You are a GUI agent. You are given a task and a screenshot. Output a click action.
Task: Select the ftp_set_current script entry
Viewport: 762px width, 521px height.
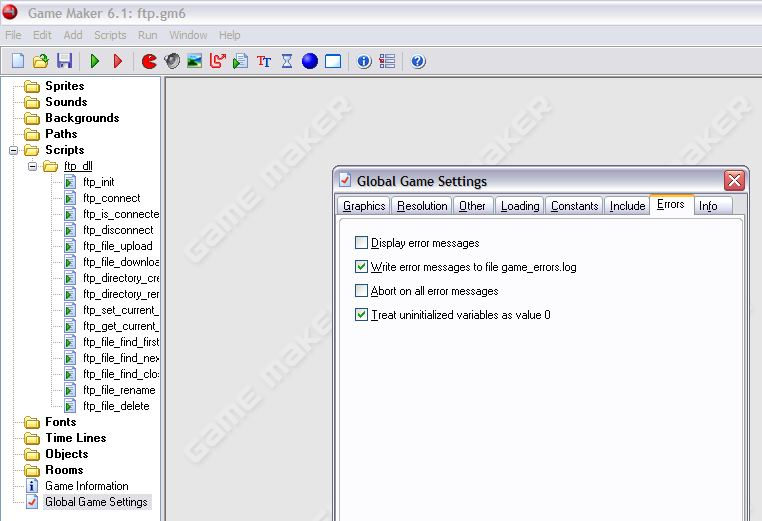[x=121, y=310]
